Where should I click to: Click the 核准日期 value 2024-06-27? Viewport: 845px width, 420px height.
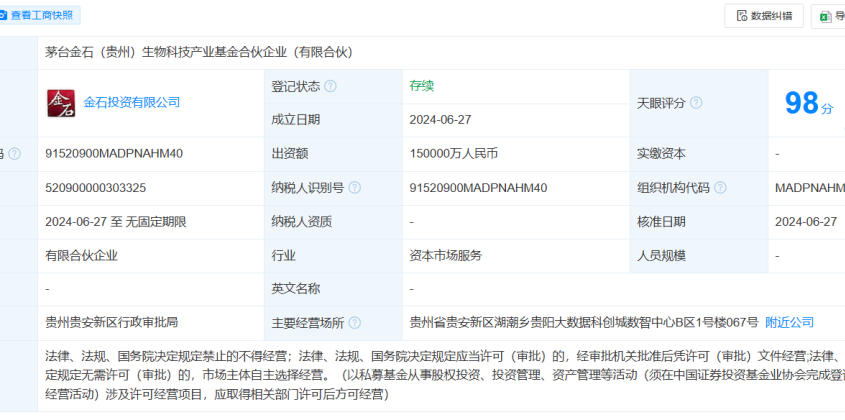[806, 222]
